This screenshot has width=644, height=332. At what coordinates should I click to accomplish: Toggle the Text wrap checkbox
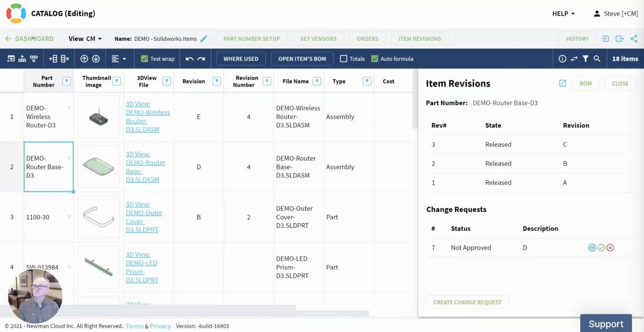[144, 59]
